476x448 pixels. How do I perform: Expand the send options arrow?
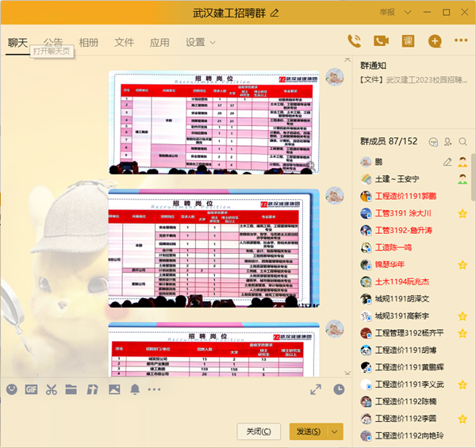click(x=336, y=431)
